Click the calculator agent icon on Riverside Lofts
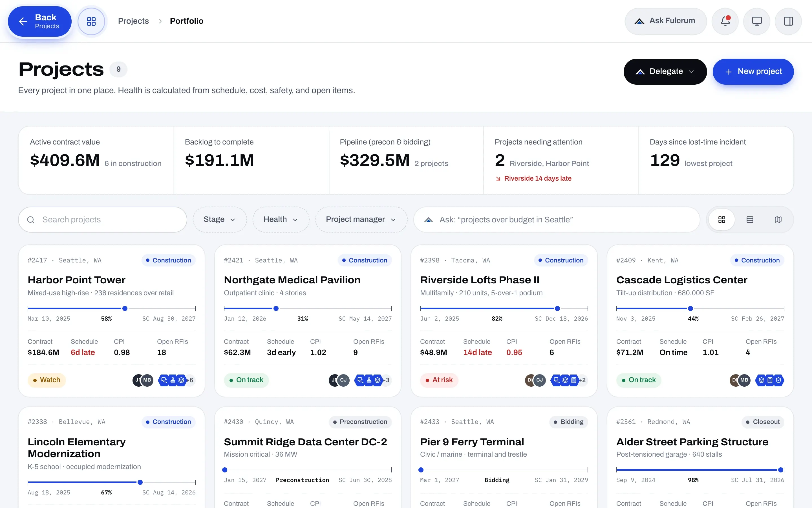The height and width of the screenshot is (508, 812). (574, 380)
